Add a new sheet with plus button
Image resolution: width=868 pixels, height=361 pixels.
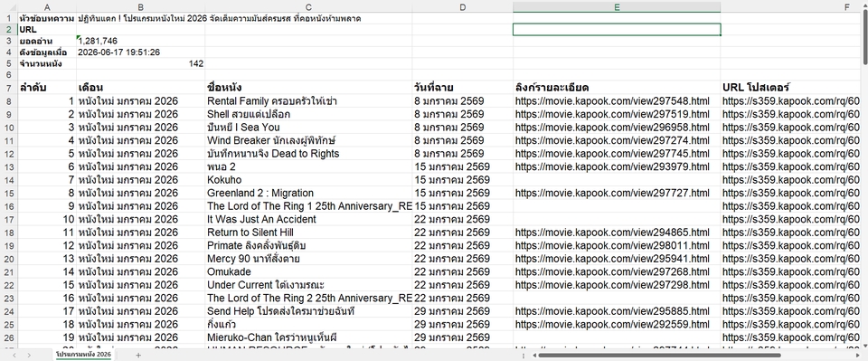point(138,355)
